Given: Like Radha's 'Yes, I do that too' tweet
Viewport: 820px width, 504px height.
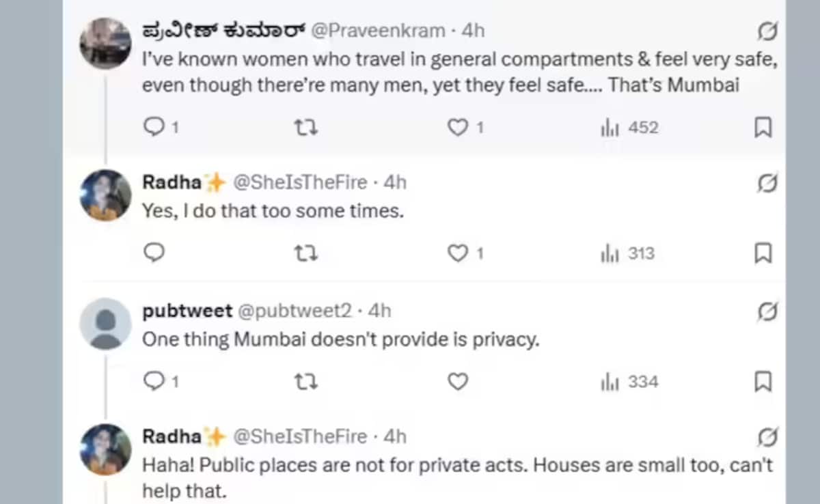Looking at the screenshot, I should pos(457,253).
